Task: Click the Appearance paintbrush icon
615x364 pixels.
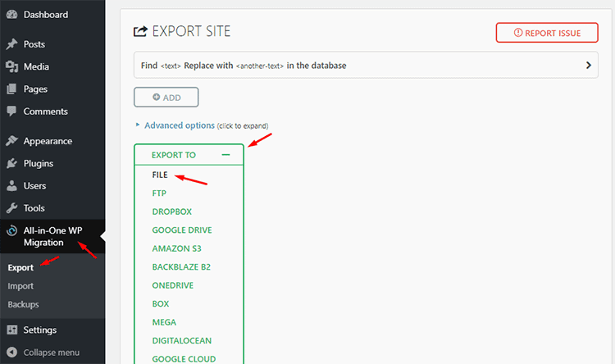Action: [11, 141]
